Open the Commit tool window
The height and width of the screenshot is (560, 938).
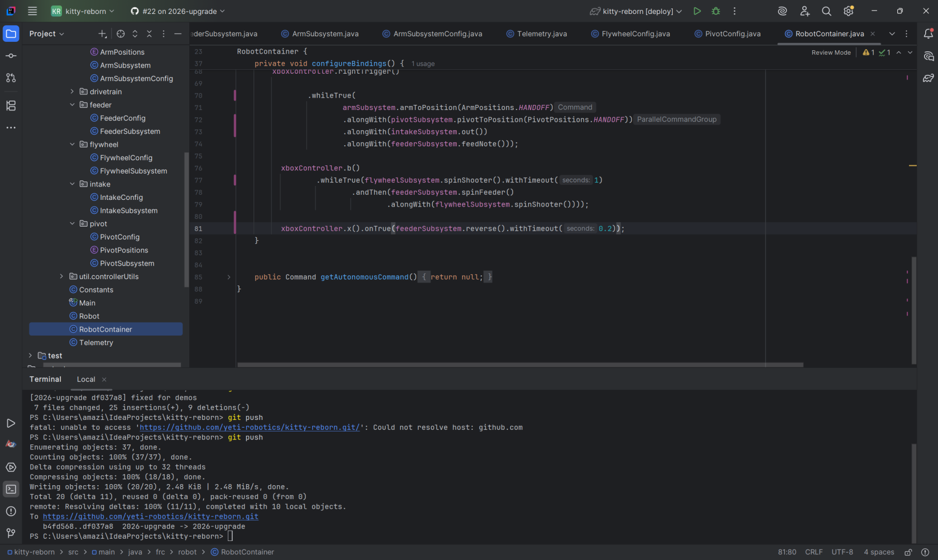[11, 56]
